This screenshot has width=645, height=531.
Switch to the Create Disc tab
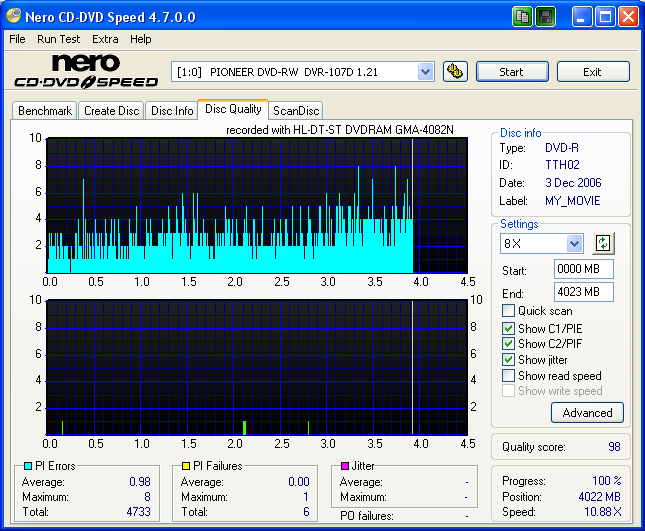pyautogui.click(x=111, y=111)
